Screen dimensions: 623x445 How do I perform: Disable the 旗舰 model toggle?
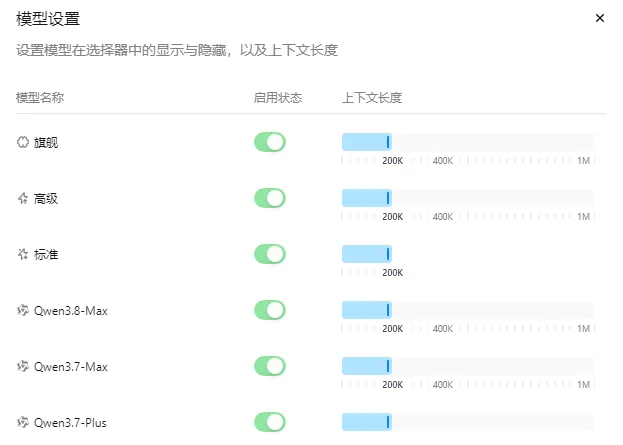pyautogui.click(x=270, y=142)
